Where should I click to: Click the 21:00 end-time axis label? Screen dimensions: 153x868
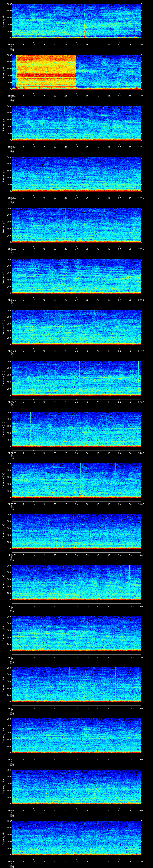click(x=141, y=351)
